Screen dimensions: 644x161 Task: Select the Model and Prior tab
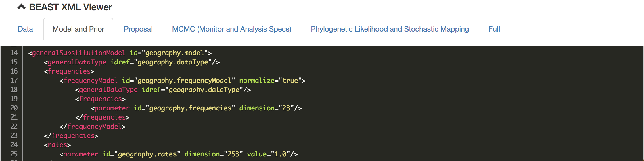click(x=78, y=29)
